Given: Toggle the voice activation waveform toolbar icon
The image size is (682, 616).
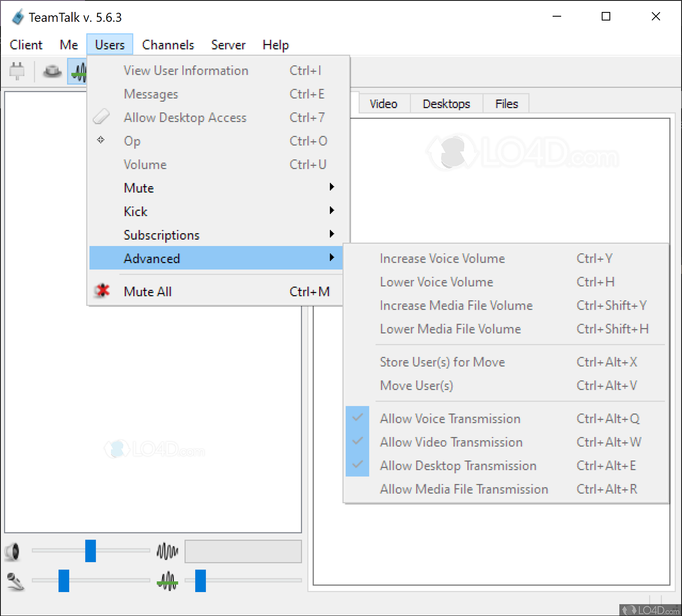Looking at the screenshot, I should click(x=78, y=71).
